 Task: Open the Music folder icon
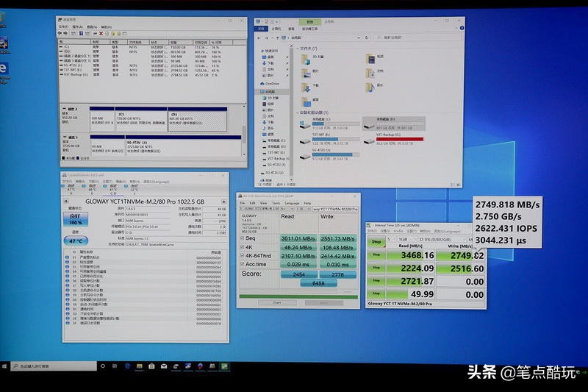pos(370,87)
